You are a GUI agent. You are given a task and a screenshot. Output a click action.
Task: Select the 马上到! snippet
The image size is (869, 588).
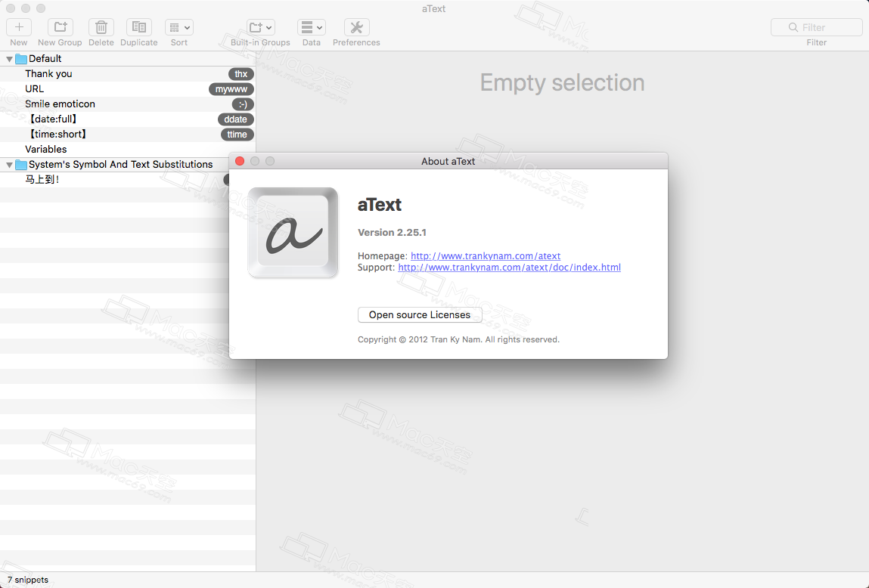[114, 179]
